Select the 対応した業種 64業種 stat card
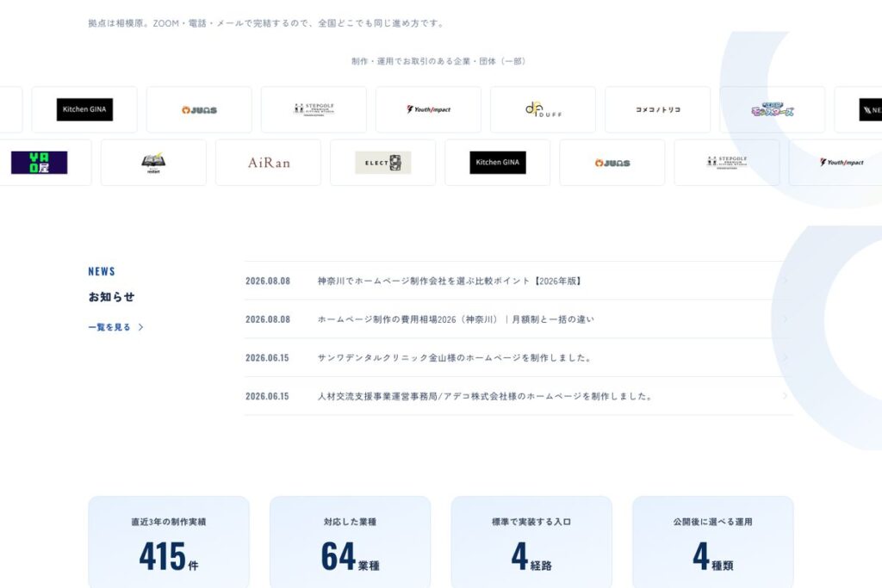This screenshot has height=588, width=882. point(350,542)
